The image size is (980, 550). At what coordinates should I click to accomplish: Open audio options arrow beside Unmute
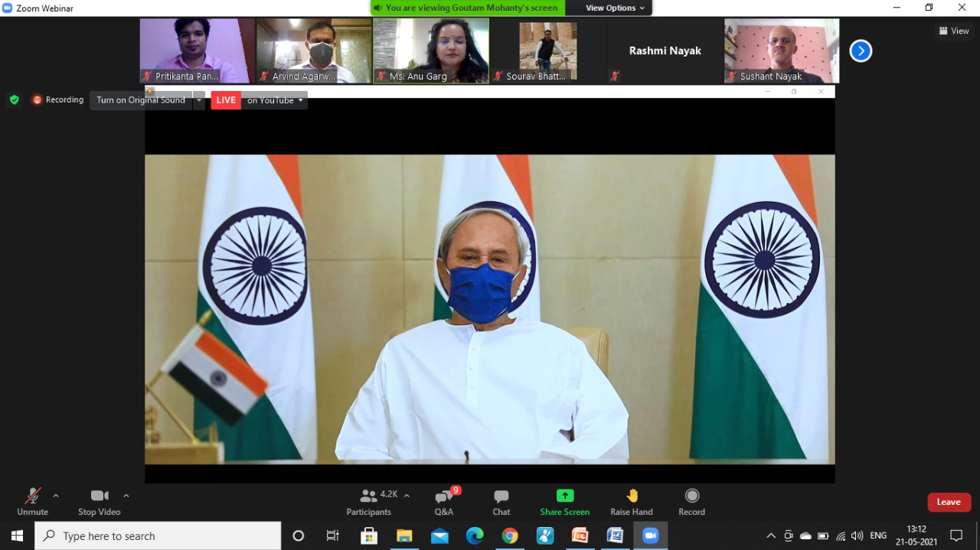[x=56, y=496]
